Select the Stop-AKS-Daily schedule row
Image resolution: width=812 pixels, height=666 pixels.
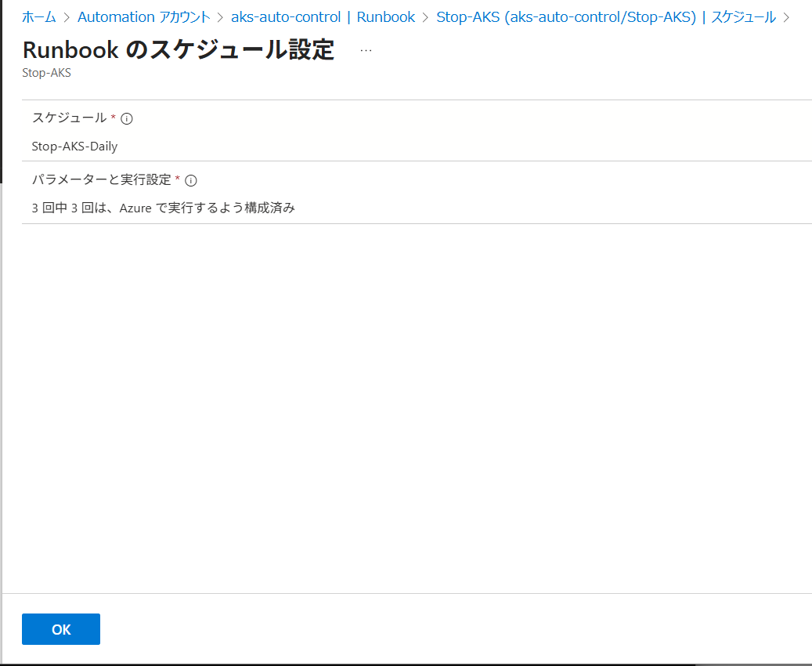pos(417,131)
